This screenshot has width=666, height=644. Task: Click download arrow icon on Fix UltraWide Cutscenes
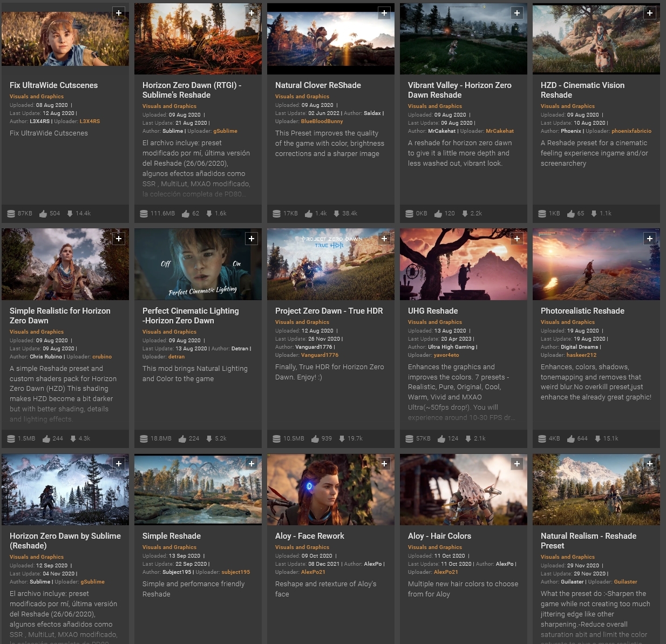(x=70, y=214)
